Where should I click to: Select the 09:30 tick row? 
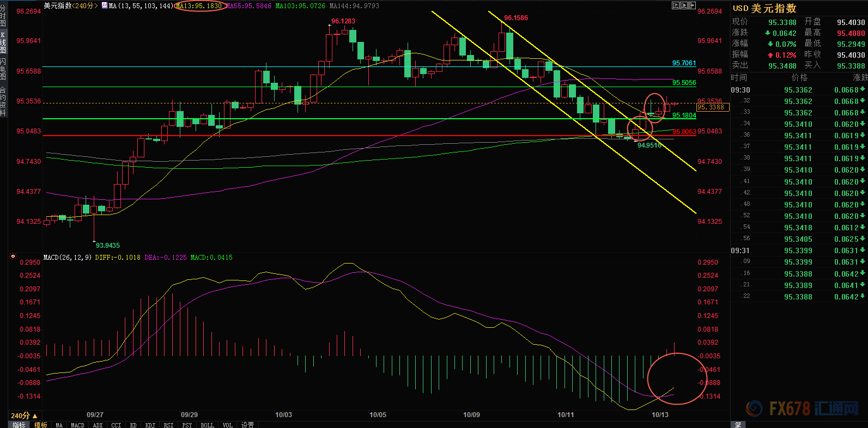799,90
